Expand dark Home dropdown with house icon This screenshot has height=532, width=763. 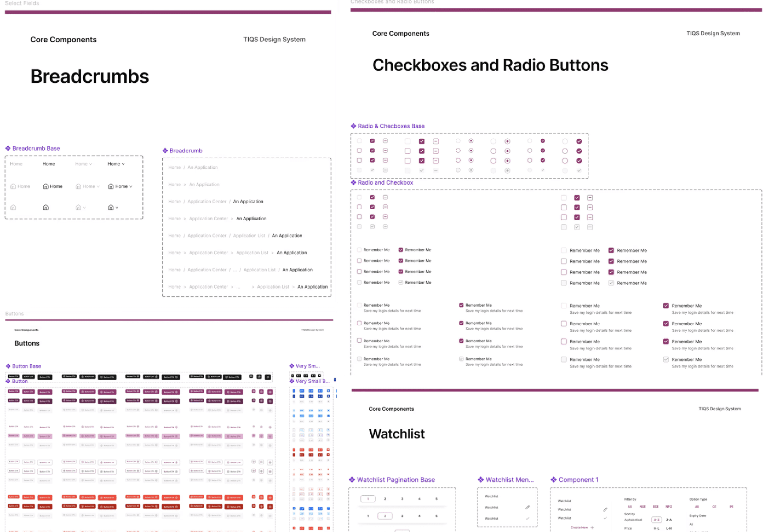[x=131, y=186]
